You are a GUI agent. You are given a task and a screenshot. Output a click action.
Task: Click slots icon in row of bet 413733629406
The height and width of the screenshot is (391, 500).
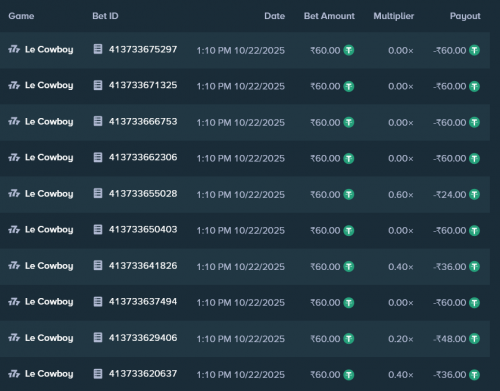click(x=14, y=338)
